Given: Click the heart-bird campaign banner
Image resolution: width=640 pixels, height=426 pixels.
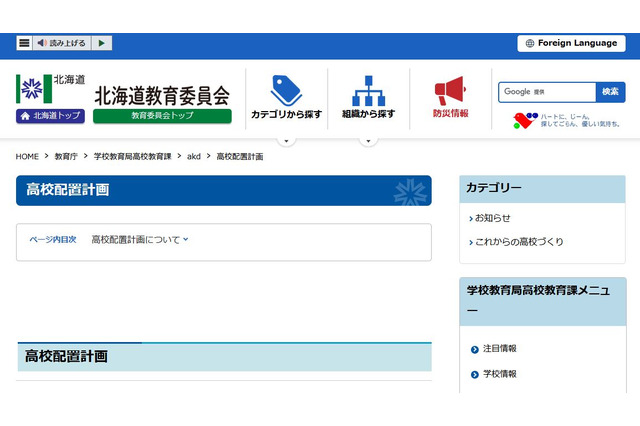Looking at the screenshot, I should (x=567, y=120).
